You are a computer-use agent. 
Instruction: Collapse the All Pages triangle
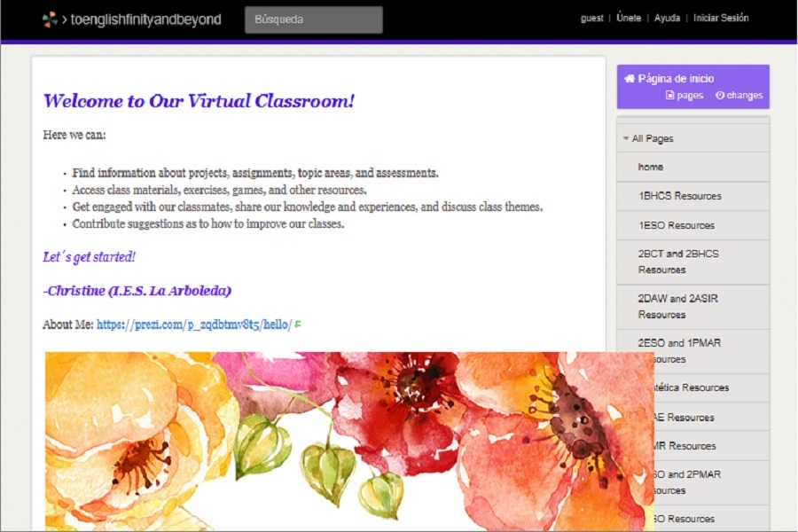coord(625,138)
